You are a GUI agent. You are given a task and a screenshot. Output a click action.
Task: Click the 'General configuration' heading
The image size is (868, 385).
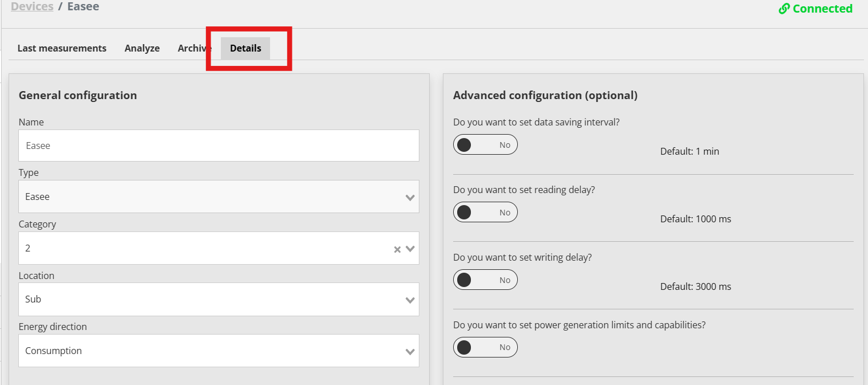(x=78, y=95)
